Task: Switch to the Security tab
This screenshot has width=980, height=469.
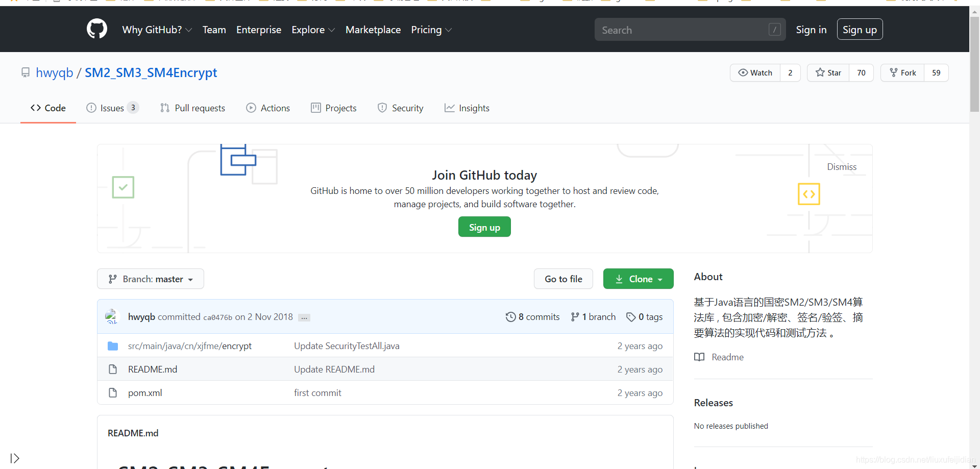Action: (401, 108)
